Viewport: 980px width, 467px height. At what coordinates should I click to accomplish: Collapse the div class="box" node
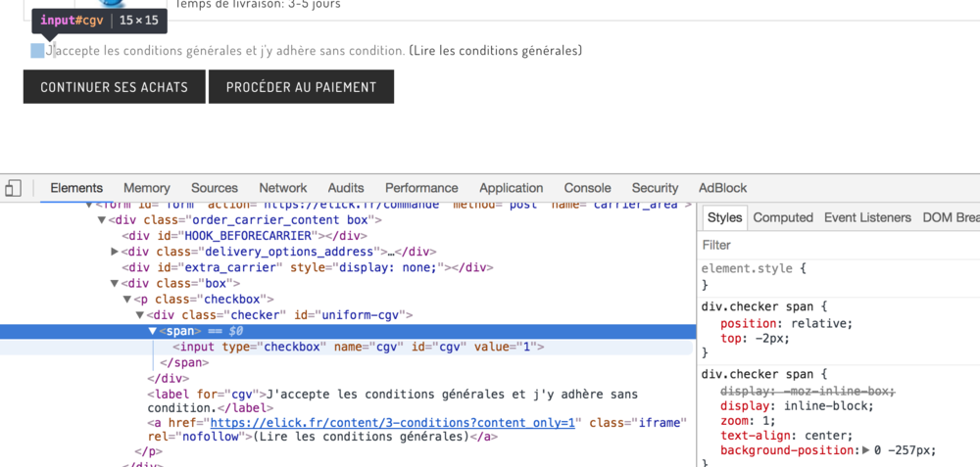(116, 283)
